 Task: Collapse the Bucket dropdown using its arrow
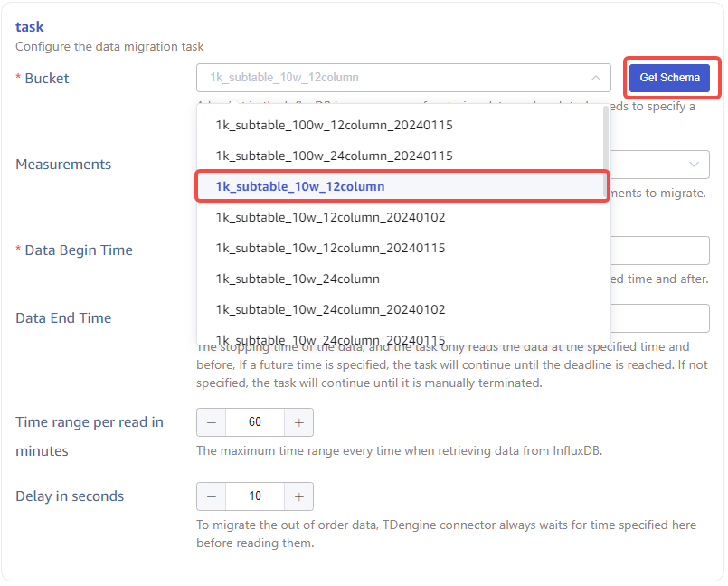594,78
